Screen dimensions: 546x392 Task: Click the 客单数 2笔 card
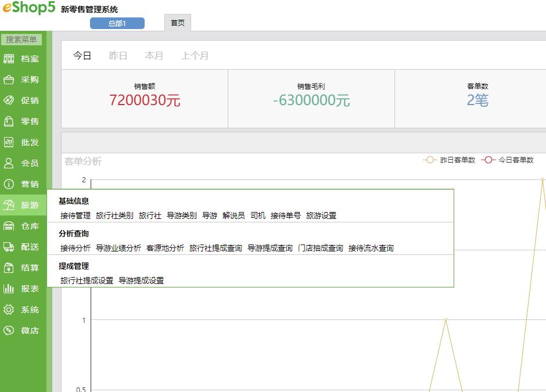click(x=470, y=99)
